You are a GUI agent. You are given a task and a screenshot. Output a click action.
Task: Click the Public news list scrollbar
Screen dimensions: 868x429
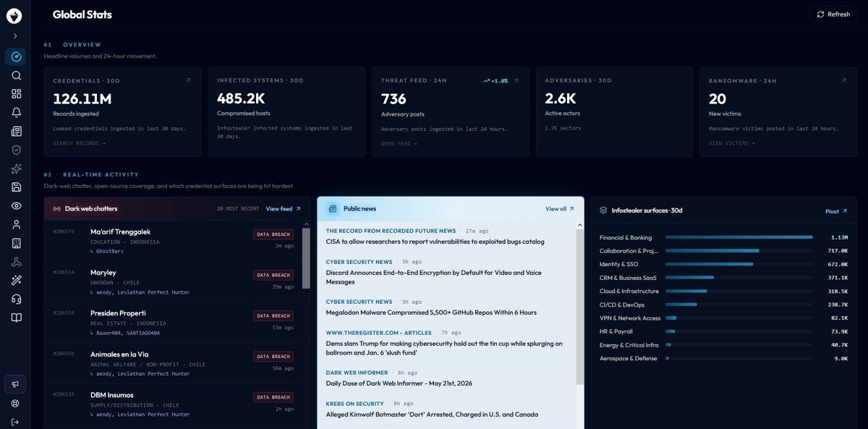579,307
